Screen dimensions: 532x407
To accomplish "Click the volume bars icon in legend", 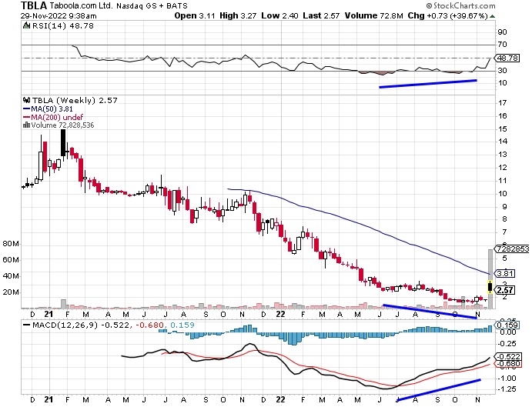I will coord(26,125).
